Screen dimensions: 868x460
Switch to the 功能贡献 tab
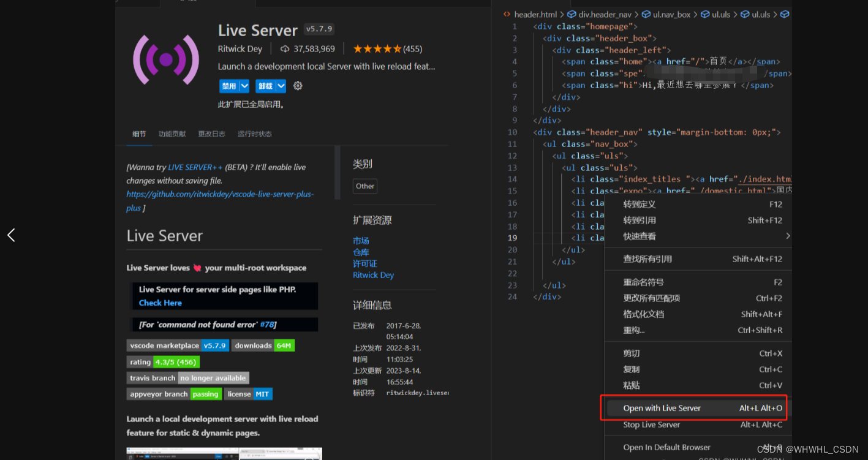tap(172, 134)
